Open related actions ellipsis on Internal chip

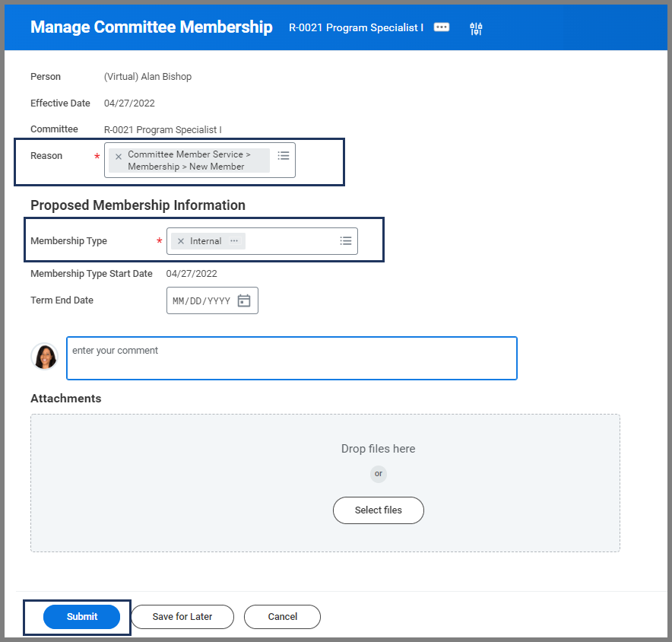(234, 241)
